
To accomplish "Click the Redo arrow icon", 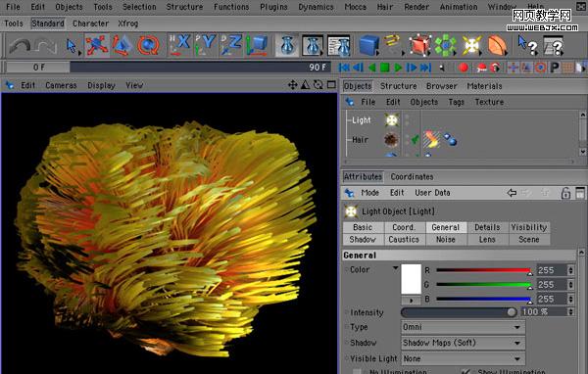I will click(x=45, y=46).
